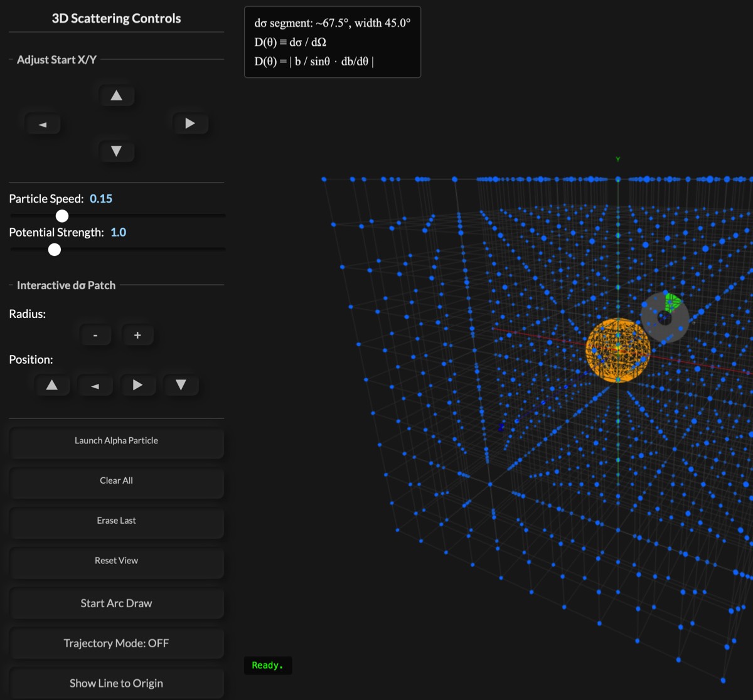Launch Alpha Particle
Viewport: 753px width, 700px height.
click(116, 440)
